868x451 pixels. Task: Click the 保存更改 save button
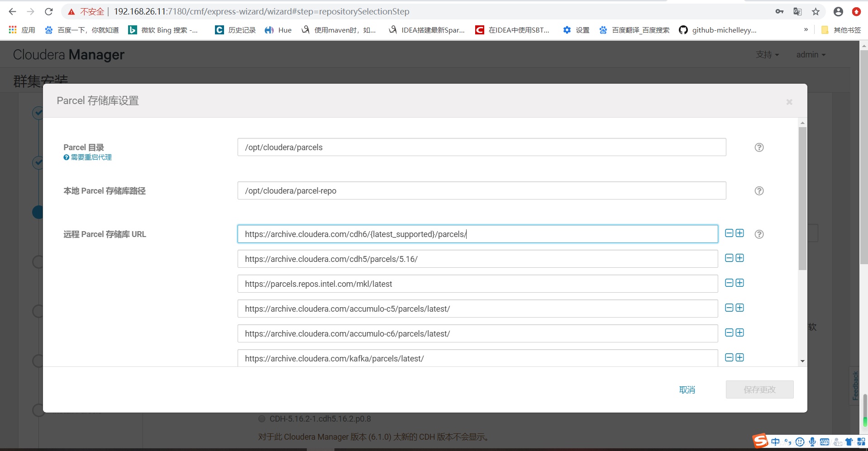pos(760,389)
